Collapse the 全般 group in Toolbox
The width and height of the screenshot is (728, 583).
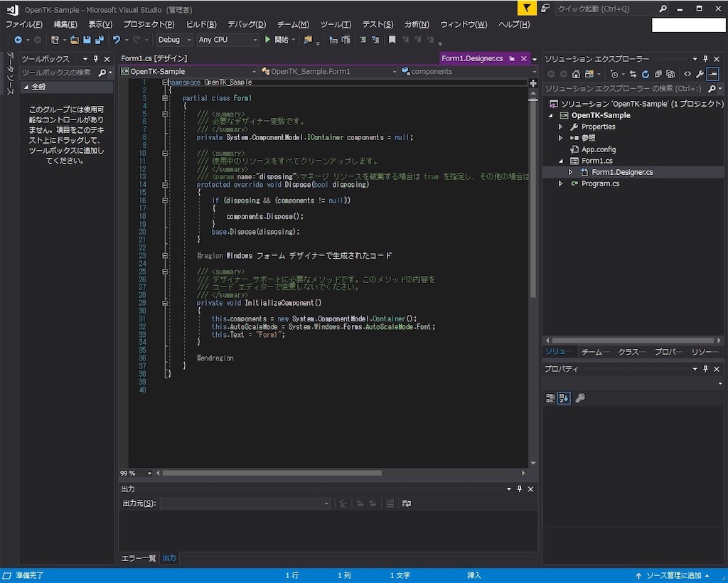26,87
